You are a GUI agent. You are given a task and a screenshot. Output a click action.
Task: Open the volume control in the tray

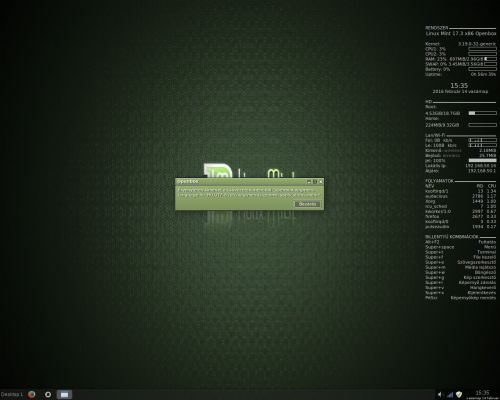(x=440, y=395)
